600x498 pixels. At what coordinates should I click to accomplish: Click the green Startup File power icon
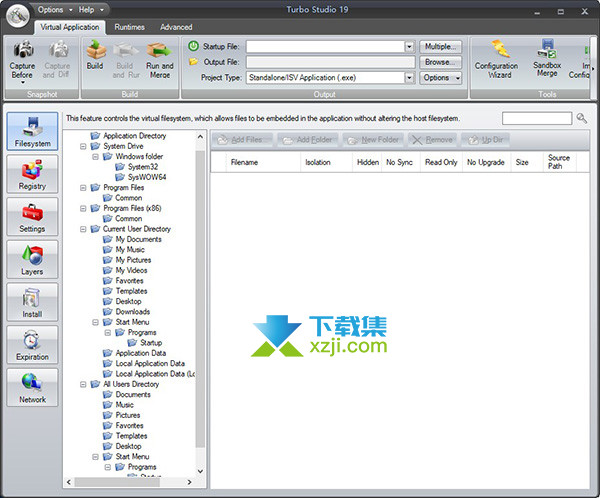(x=194, y=46)
